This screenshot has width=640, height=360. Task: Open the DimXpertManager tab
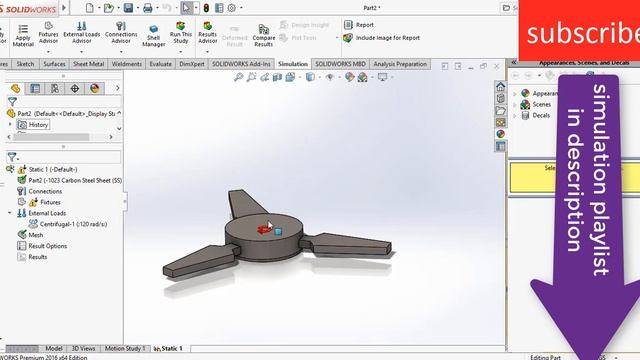[x=75, y=89]
